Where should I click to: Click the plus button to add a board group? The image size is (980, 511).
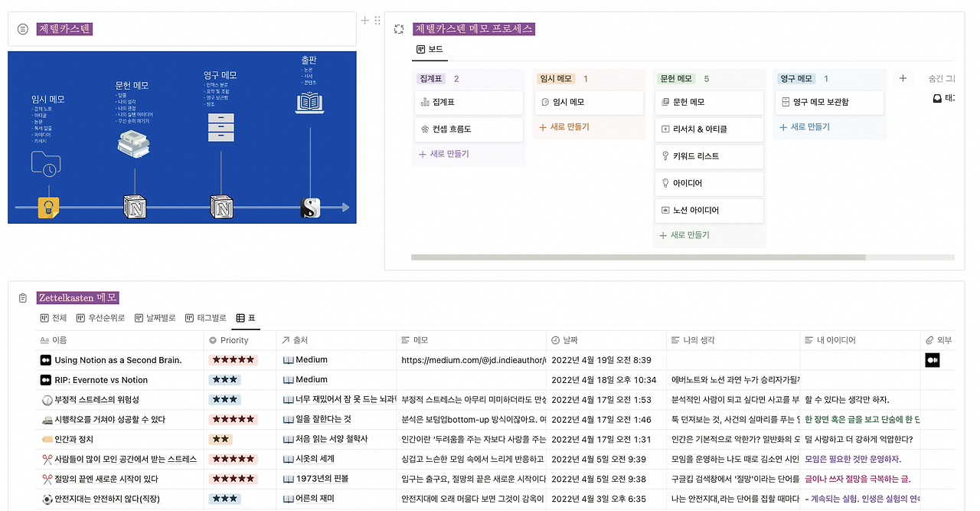pos(903,78)
